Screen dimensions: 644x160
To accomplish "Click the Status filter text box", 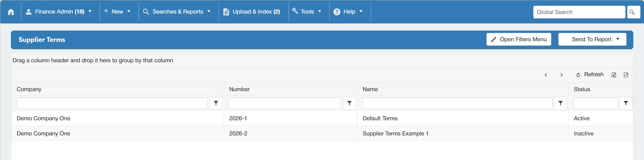I will 595,103.
